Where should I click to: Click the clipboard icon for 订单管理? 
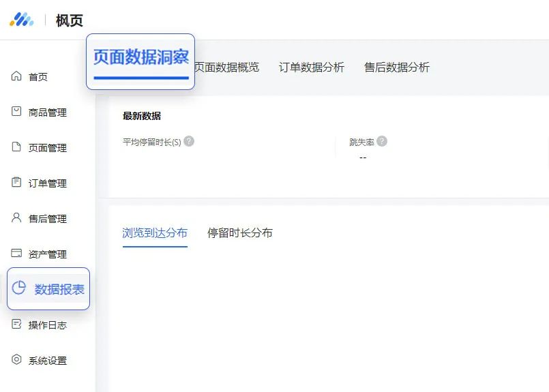(16, 182)
